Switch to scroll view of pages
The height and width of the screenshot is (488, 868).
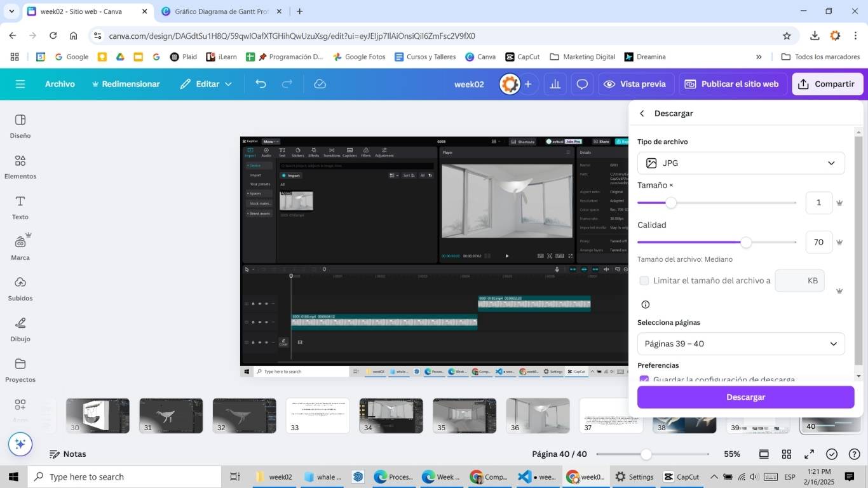coord(764,454)
